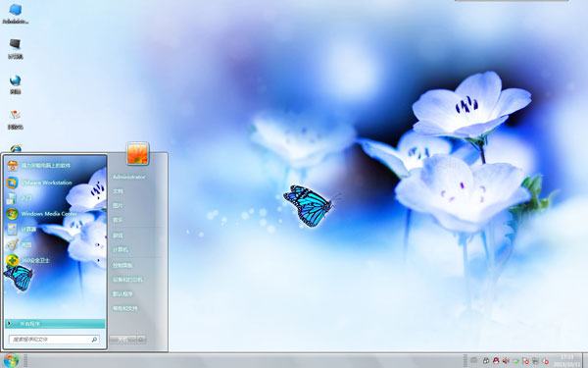This screenshot has height=368, width=588.
Task: Open Control Panel from Start menu right pane
Action: pyautogui.click(x=122, y=265)
